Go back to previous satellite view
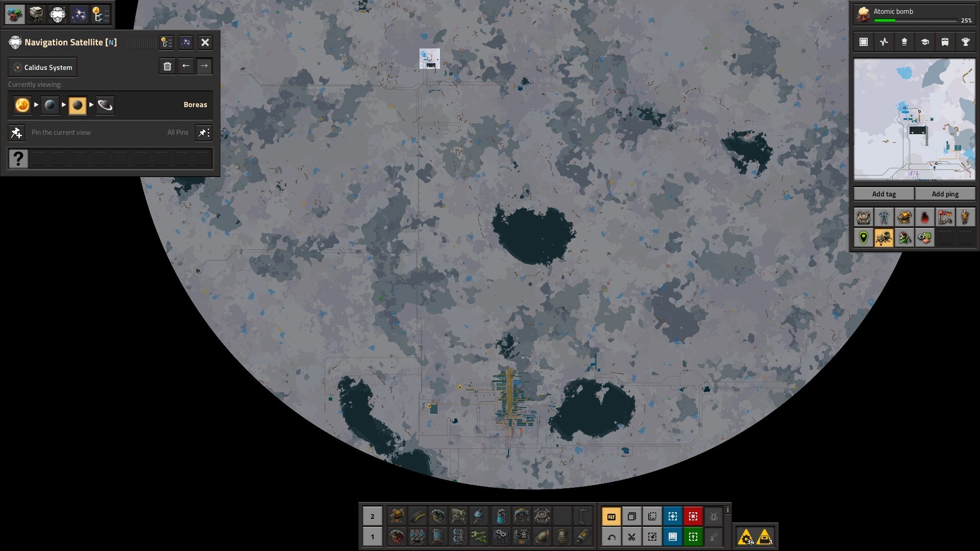The height and width of the screenshot is (551, 980). [186, 66]
